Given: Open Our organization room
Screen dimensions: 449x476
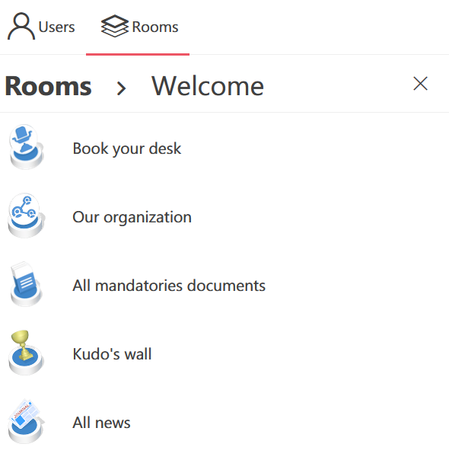Looking at the screenshot, I should click(224, 216).
